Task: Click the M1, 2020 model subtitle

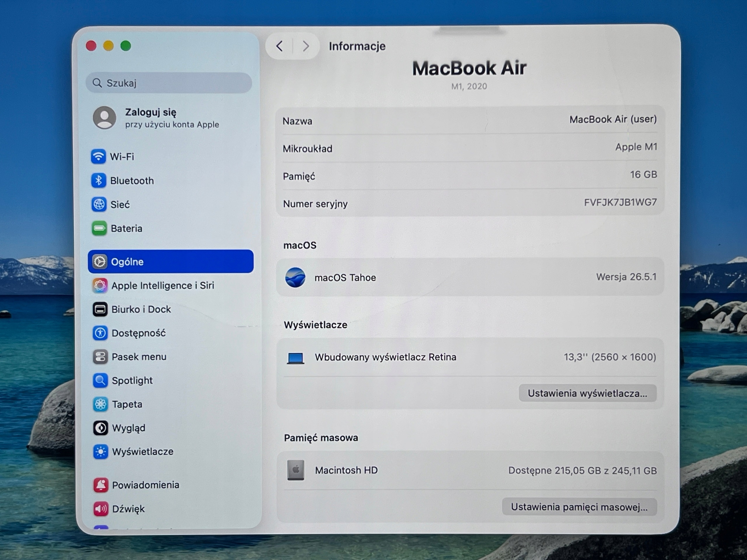Action: (470, 86)
